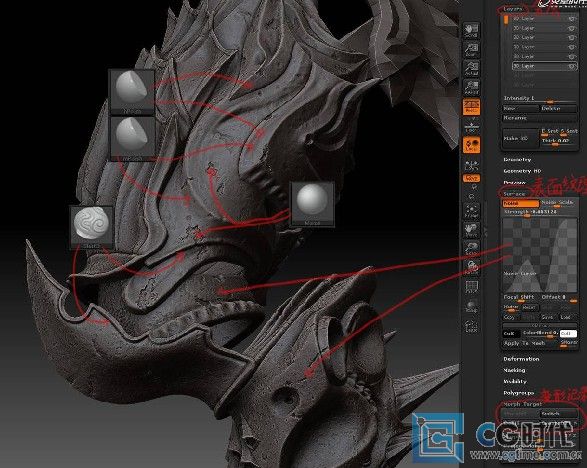Open the black Col1 color swatch
Screen dimensions: 587x468
[511, 334]
